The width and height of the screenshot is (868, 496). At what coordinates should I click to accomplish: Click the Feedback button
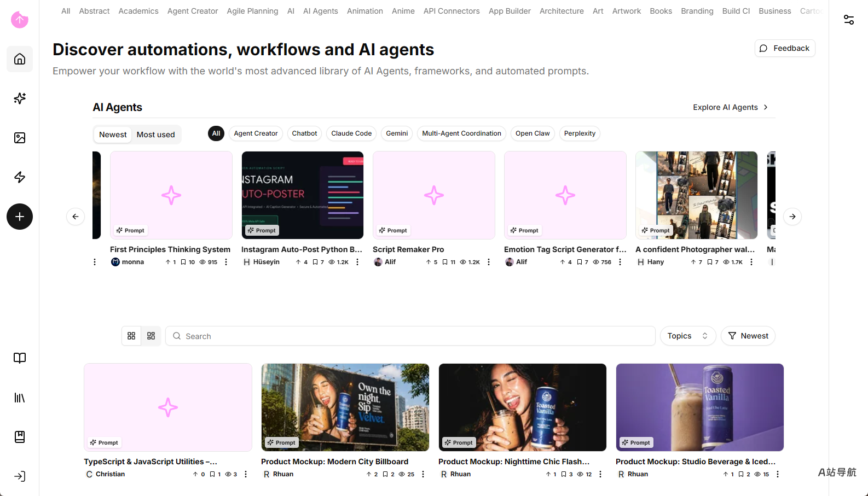785,48
